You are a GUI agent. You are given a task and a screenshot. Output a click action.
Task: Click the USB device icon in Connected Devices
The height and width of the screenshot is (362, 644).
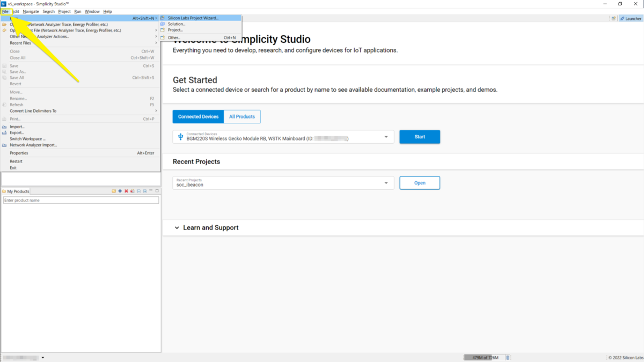(181, 137)
